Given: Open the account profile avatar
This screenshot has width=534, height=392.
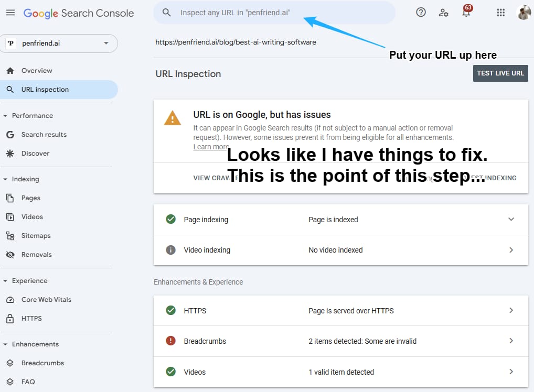Looking at the screenshot, I should pyautogui.click(x=524, y=13).
